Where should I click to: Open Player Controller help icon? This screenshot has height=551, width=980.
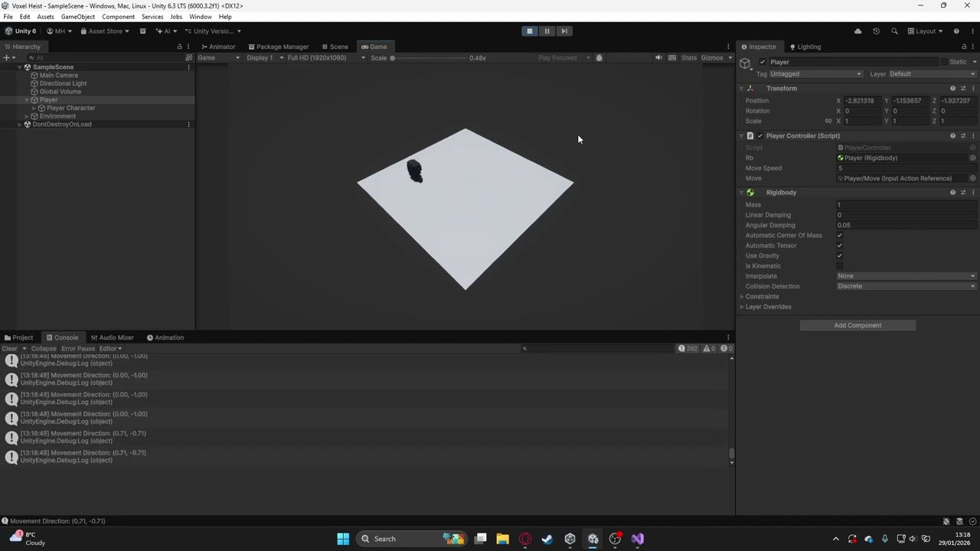pyautogui.click(x=952, y=135)
